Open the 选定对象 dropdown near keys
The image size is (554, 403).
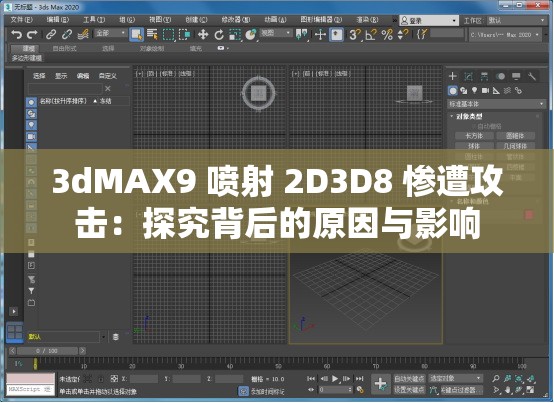[455, 379]
